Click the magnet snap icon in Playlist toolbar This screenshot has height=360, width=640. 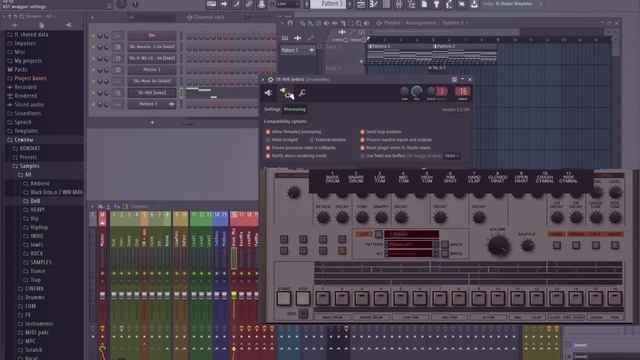290,23
